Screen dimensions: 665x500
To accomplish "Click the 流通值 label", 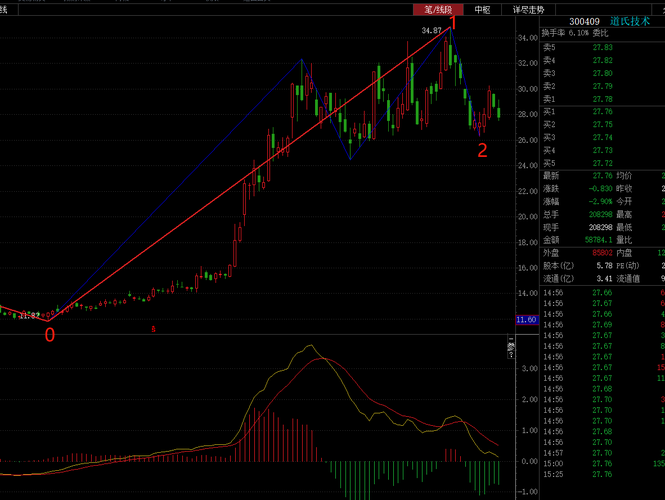I will [628, 279].
